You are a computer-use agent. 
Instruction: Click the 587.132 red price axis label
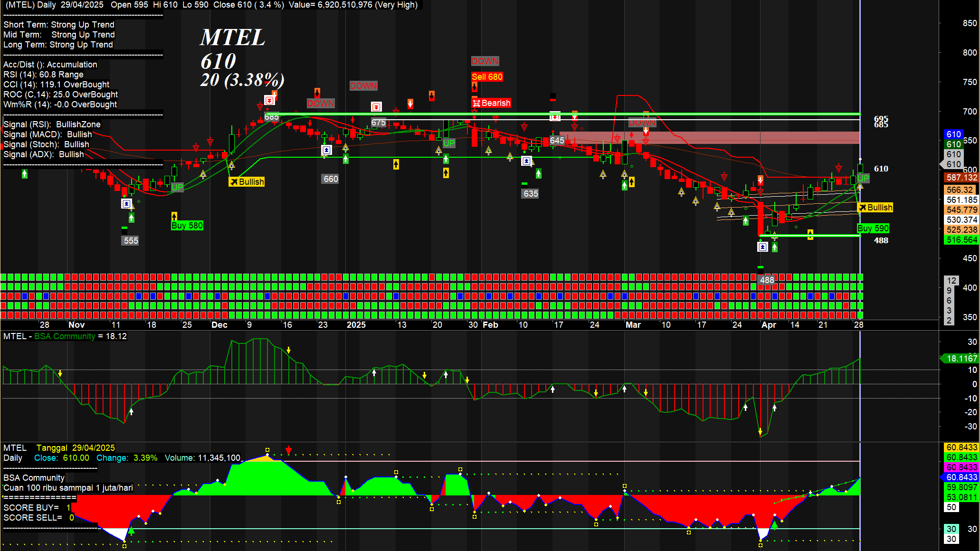[x=961, y=178]
